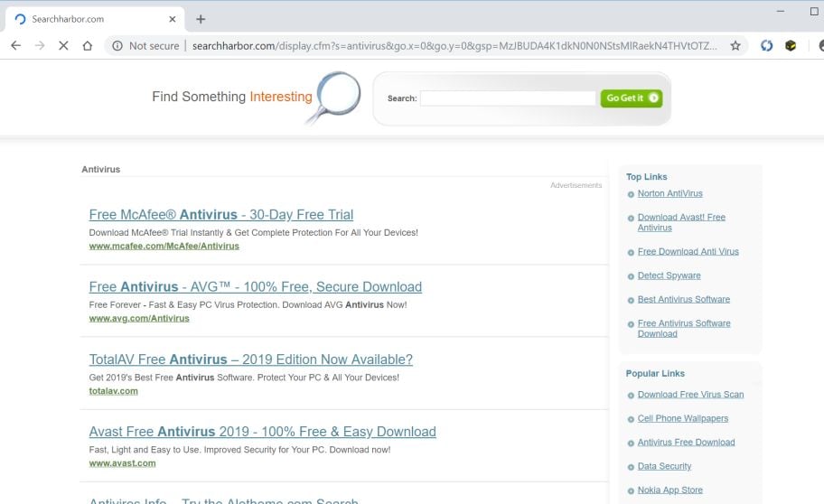
Task: Click the browser forward arrow
Action: (x=40, y=46)
